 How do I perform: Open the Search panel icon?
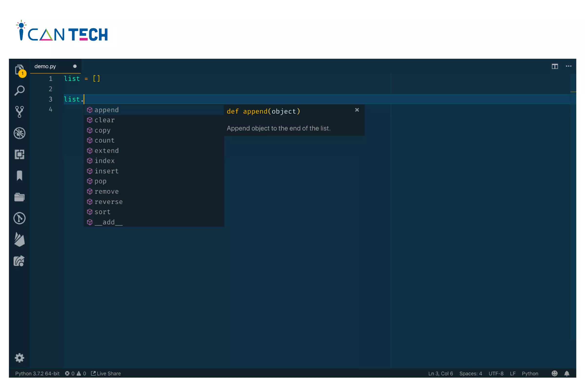[20, 90]
